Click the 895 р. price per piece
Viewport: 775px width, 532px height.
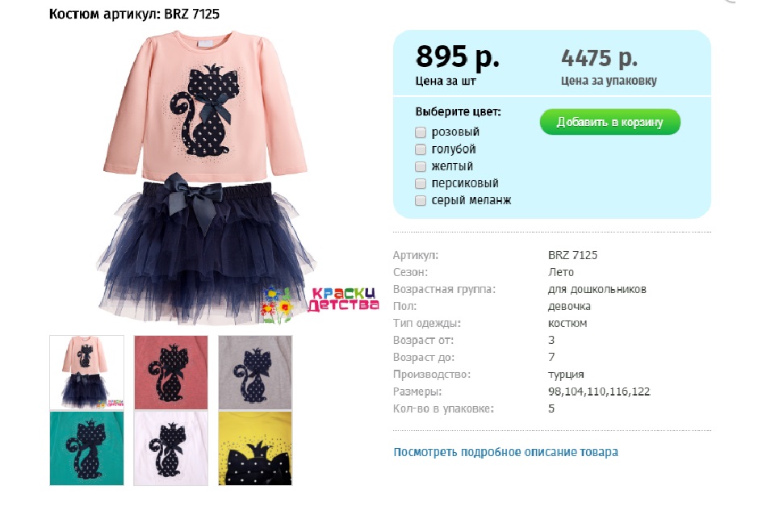(457, 57)
